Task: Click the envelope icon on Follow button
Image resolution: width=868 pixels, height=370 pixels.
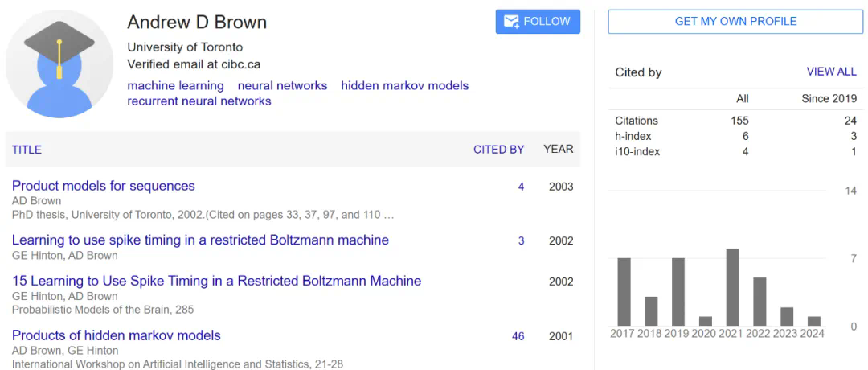Action: point(511,22)
